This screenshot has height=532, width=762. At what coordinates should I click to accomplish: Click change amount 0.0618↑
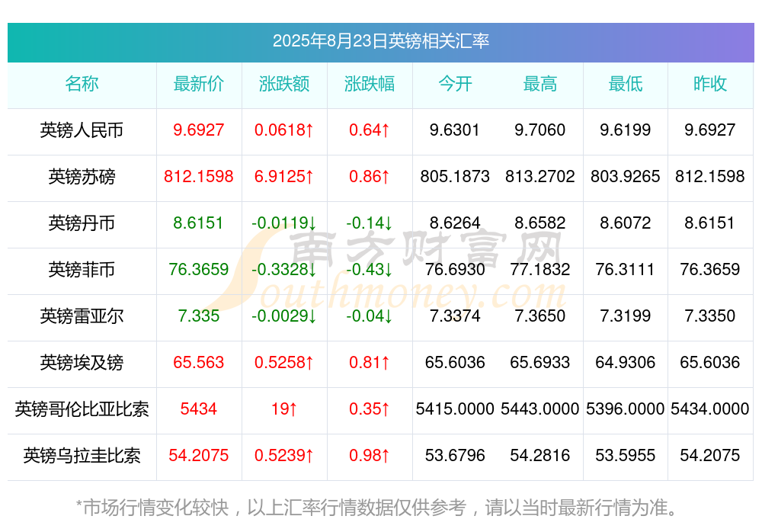pos(283,130)
